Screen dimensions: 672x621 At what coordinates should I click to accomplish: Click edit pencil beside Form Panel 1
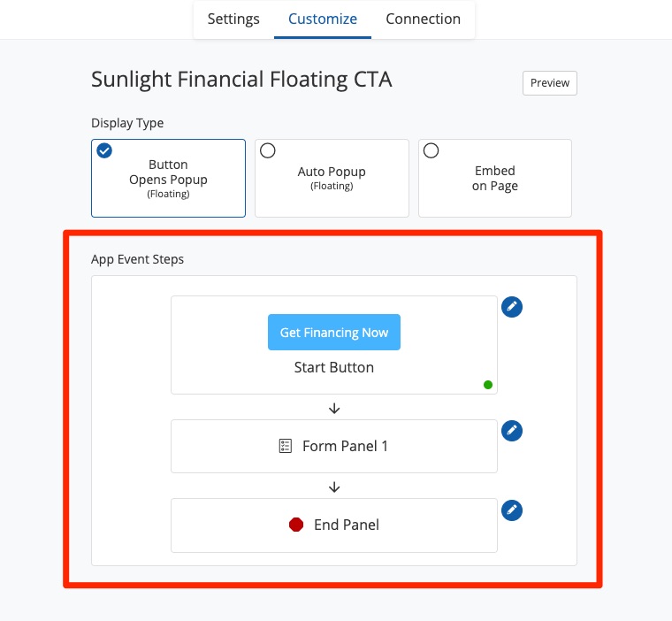[x=512, y=431]
